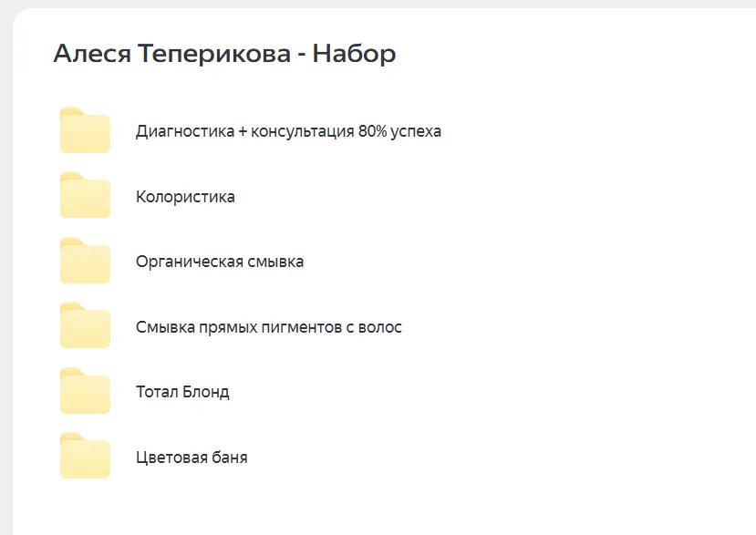Click the Тотал Блонд folder name

click(x=182, y=393)
